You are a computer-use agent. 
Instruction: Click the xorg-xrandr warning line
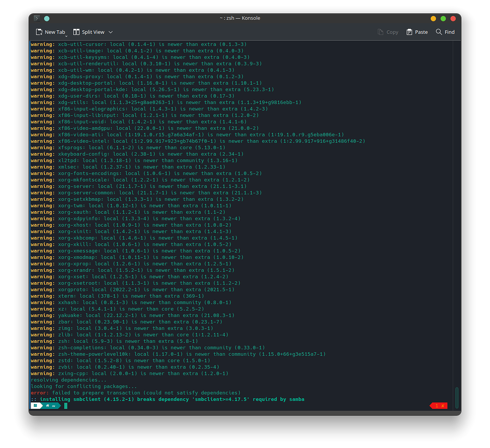133,270
